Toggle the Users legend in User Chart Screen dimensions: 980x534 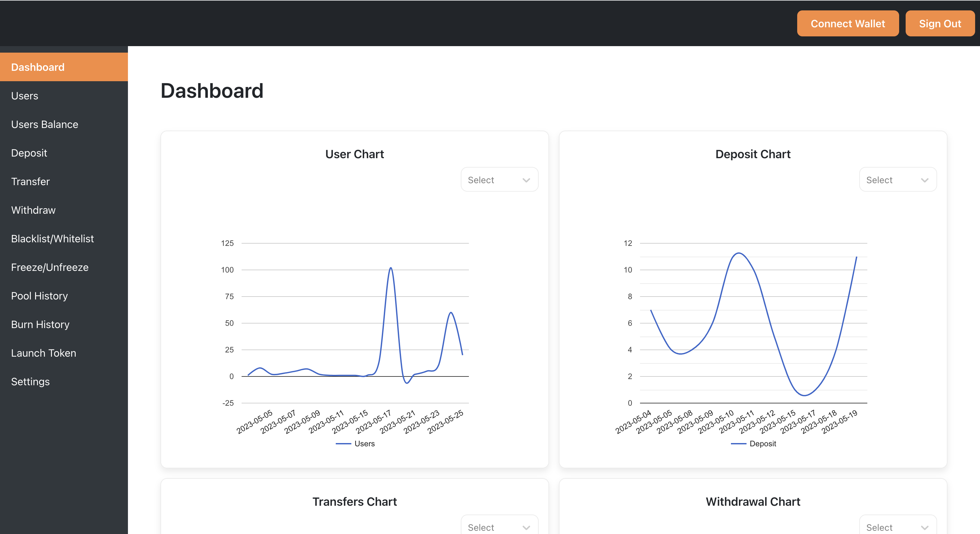point(356,443)
